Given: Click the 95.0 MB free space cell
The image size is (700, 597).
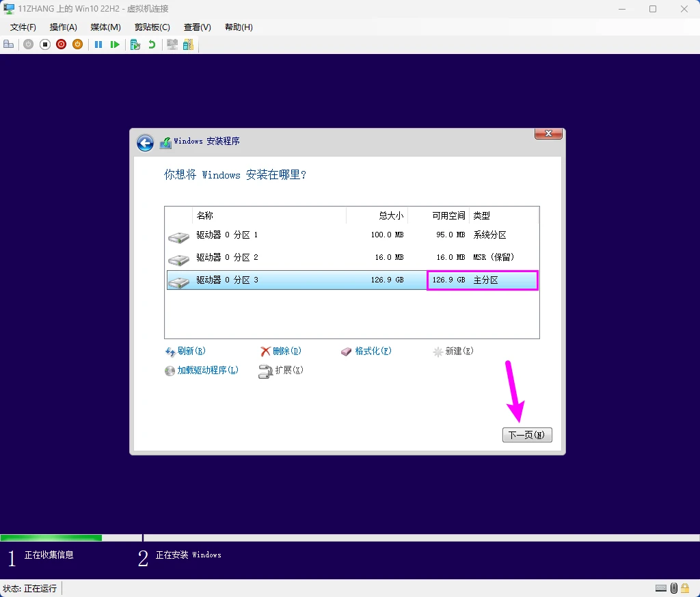Looking at the screenshot, I should [x=450, y=235].
